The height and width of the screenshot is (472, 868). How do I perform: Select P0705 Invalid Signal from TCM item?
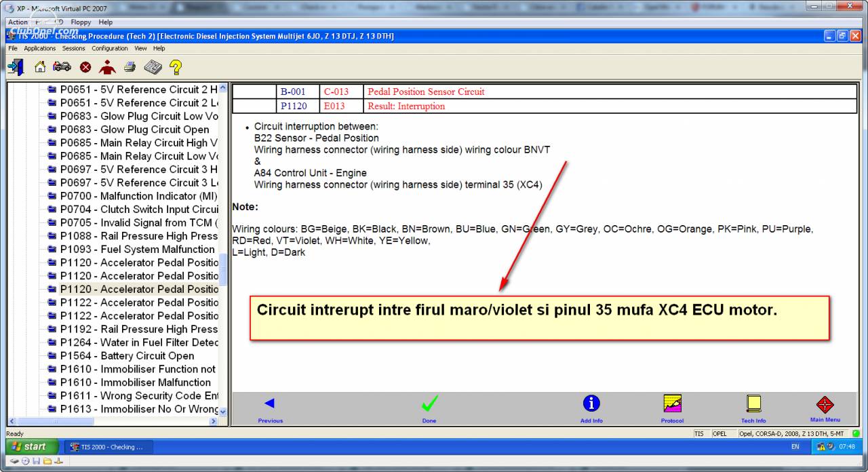click(134, 222)
